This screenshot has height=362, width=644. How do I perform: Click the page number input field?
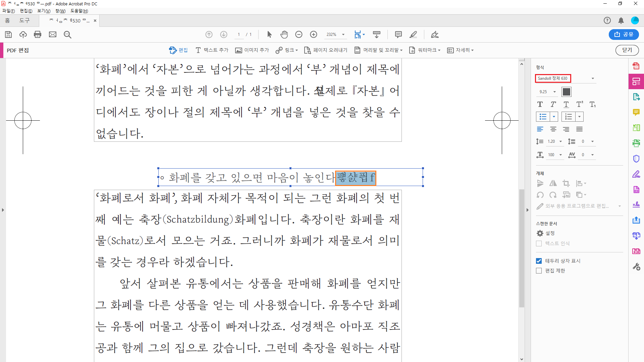pos(239,35)
